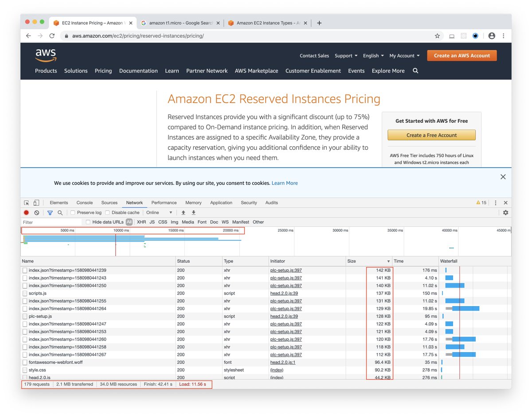
Task: Go back using browser back arrow
Action: (x=28, y=36)
